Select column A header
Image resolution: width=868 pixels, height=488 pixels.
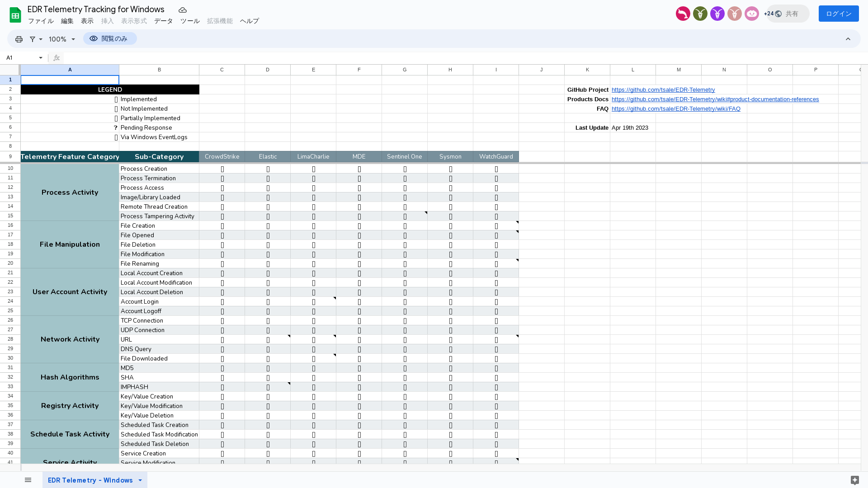pos(70,70)
